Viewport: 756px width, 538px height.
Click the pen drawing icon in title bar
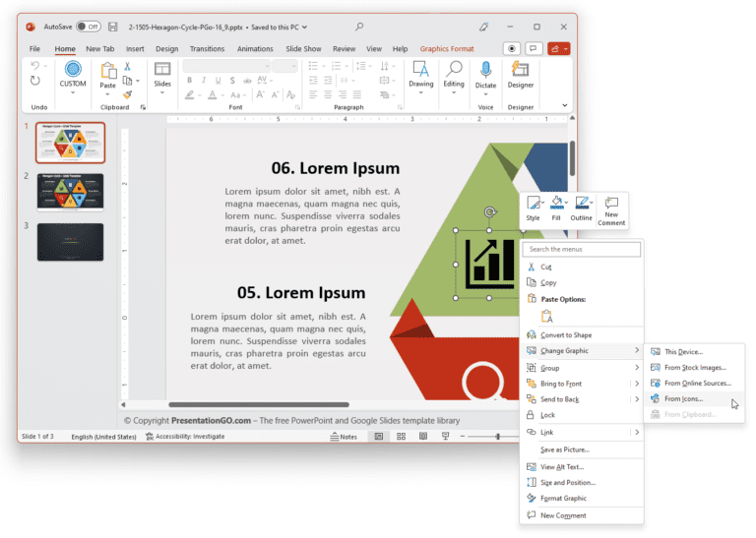coord(483,27)
